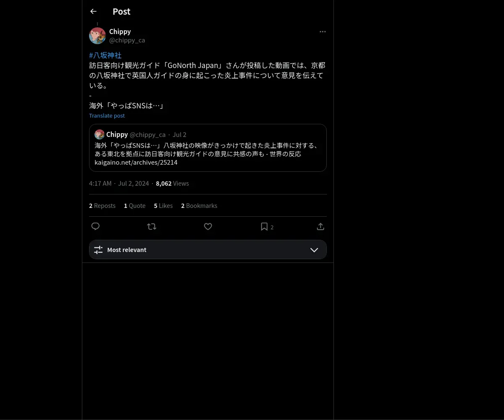504x420 pixels.
Task: View the 5 Likes count
Action: click(163, 205)
